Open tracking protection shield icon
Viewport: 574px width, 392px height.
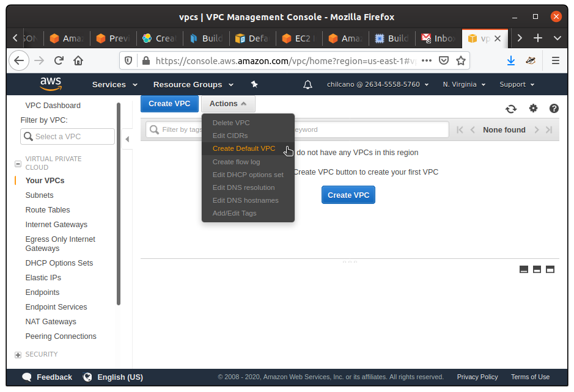128,60
